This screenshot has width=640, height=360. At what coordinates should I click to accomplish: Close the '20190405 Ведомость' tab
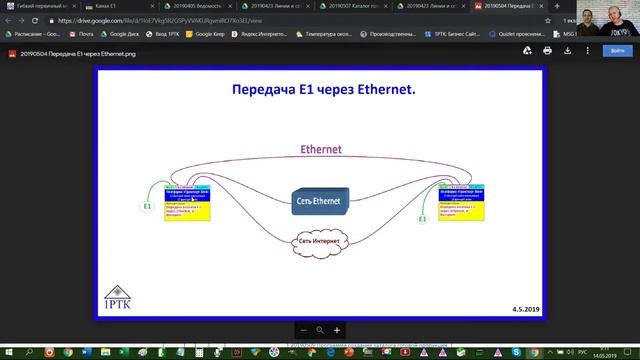230,6
